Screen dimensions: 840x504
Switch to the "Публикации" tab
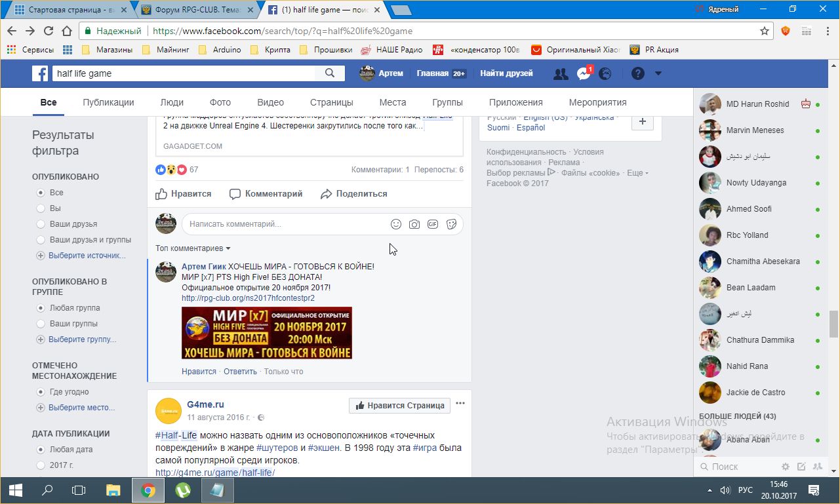[x=108, y=102]
